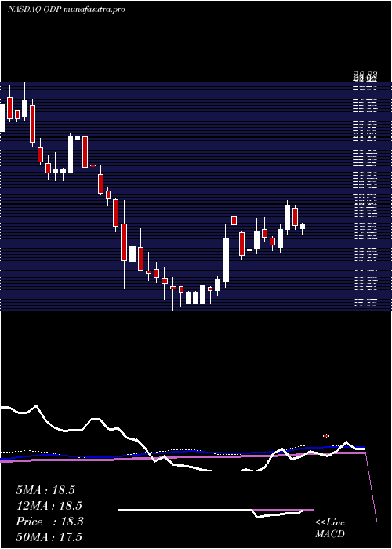Click the last white candlestick on the chart
The width and height of the screenshot is (392, 549).
303,227
